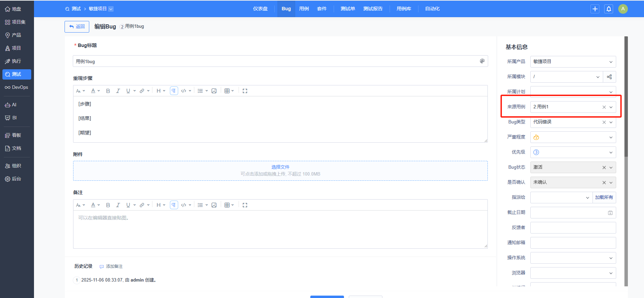Switch to the 测试单 tab
644x298 pixels.
(x=348, y=9)
